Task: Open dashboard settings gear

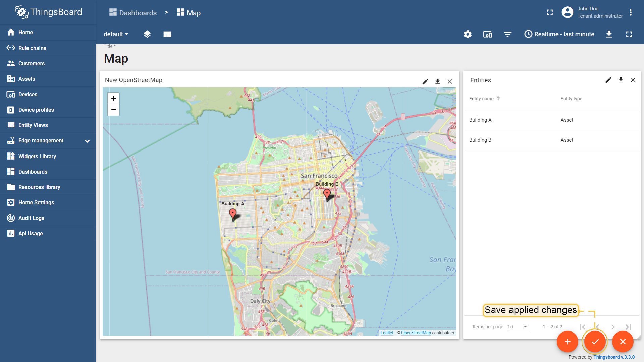Action: point(468,34)
